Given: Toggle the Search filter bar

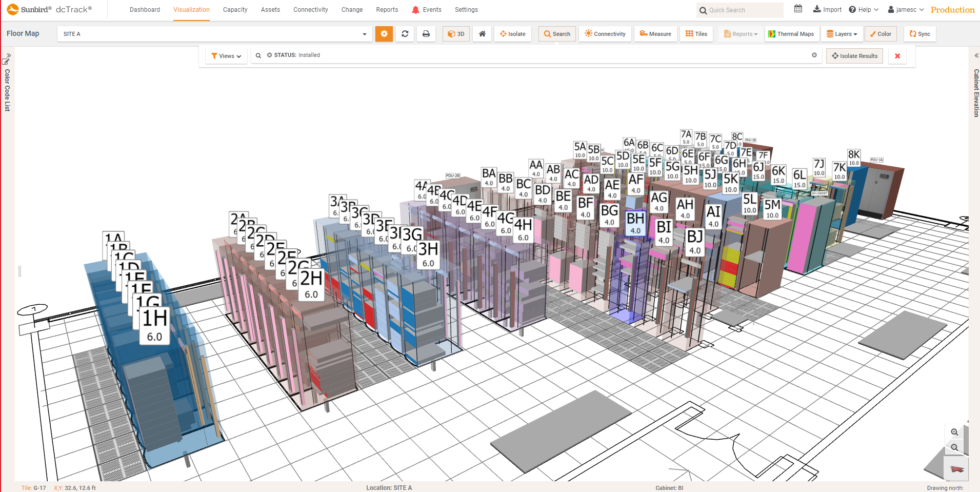Looking at the screenshot, I should [x=557, y=34].
